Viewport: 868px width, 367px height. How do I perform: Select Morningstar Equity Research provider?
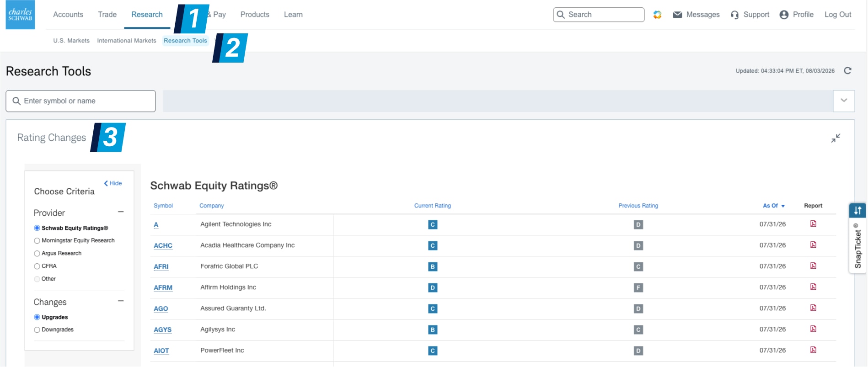coord(37,240)
